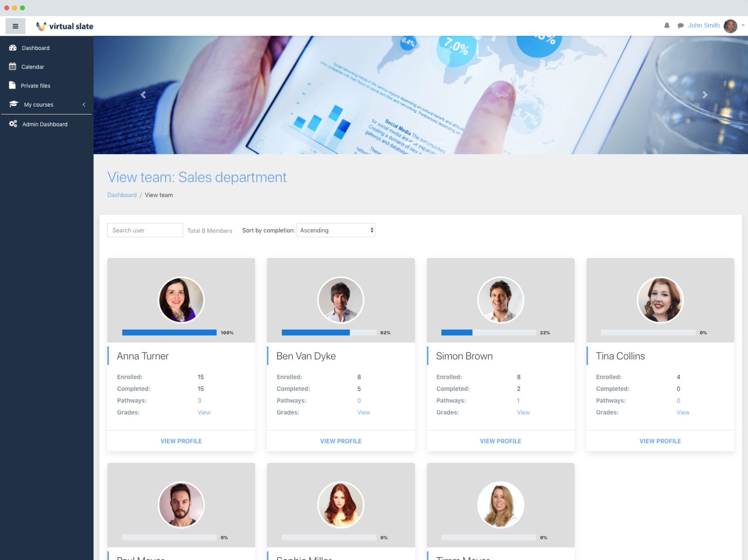Viewport: 748px width, 560px height.
Task: Select My courses in the sidebar
Action: click(39, 104)
